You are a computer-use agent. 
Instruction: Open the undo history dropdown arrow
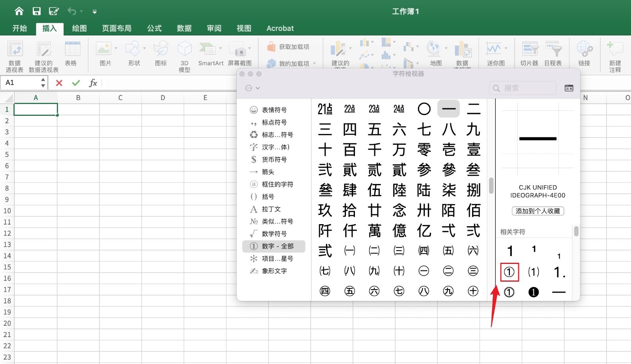tap(81, 11)
